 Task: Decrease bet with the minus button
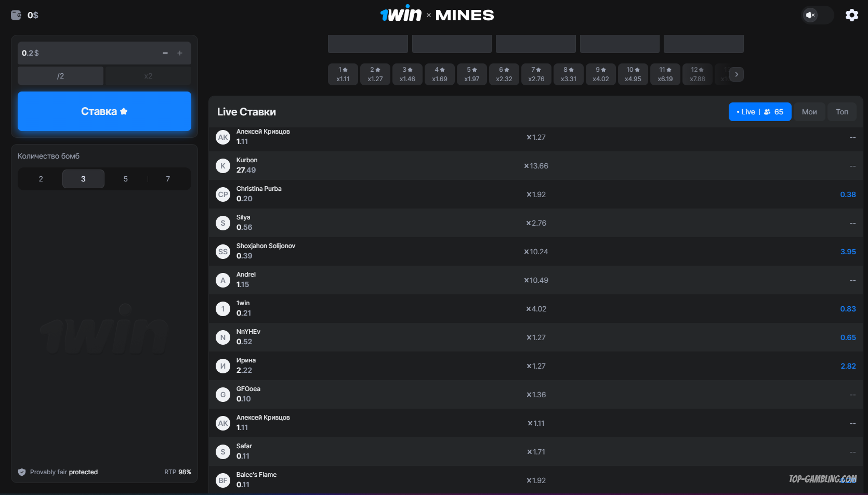pos(165,53)
